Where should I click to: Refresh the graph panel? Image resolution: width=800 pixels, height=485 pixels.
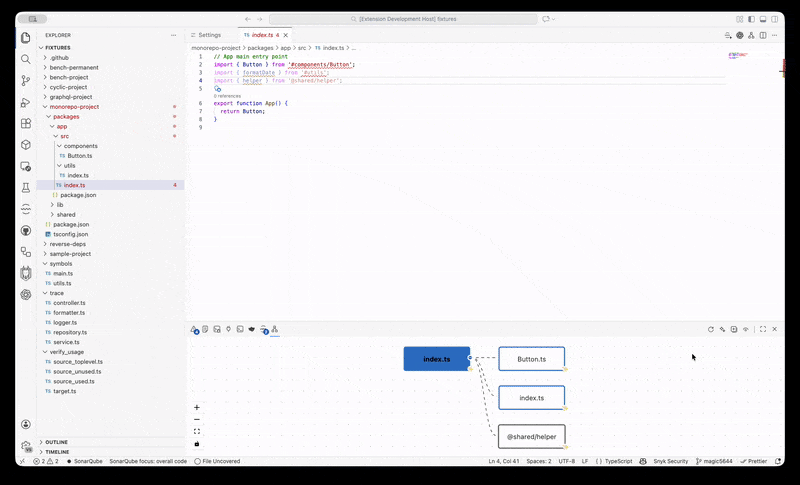tap(711, 329)
